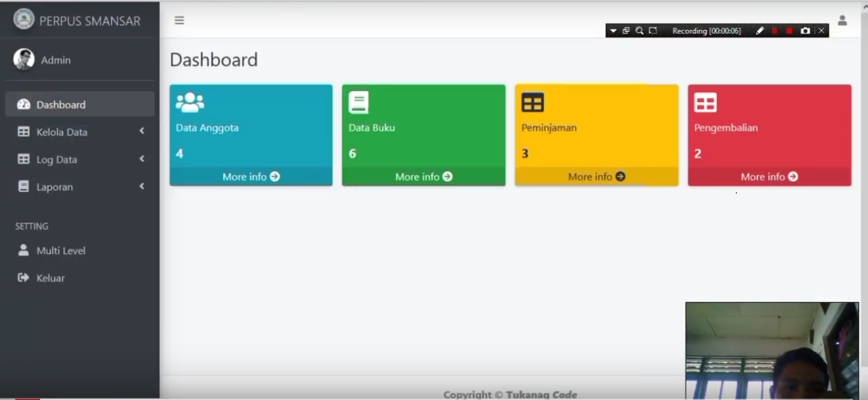Viewport: 868px width, 400px height.
Task: Click the user profile icon in top bar
Action: pos(842,20)
